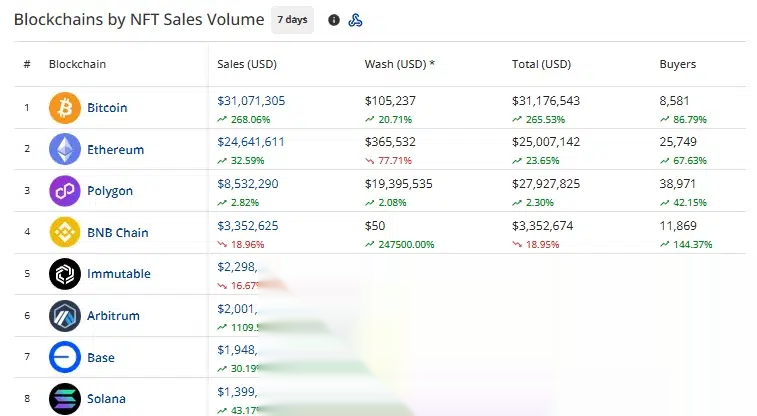
Task: Open the Polygon blockchain link
Action: pos(110,191)
